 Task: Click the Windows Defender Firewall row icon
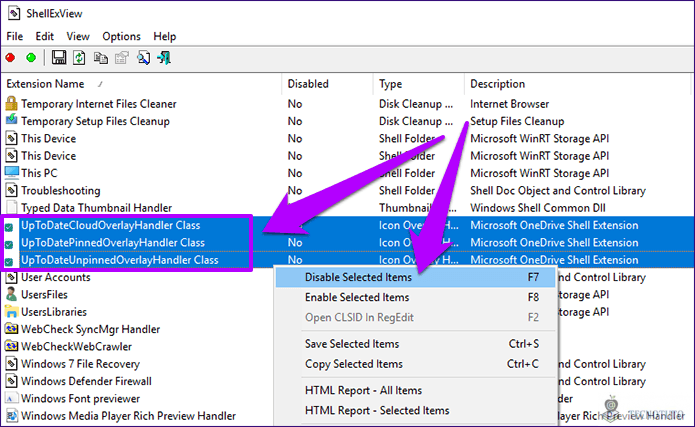click(12, 381)
